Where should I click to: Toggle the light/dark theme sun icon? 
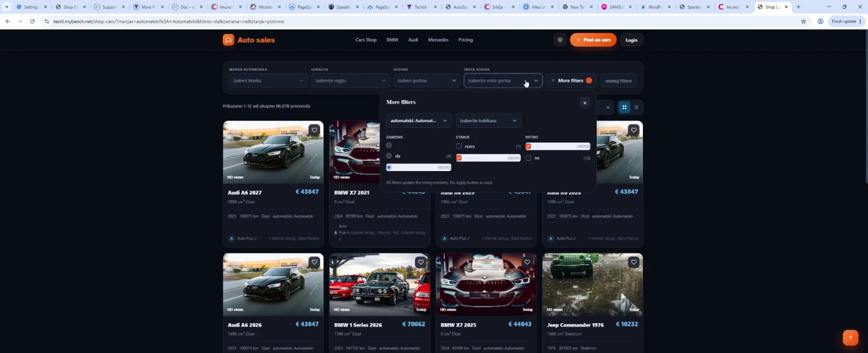coord(560,40)
